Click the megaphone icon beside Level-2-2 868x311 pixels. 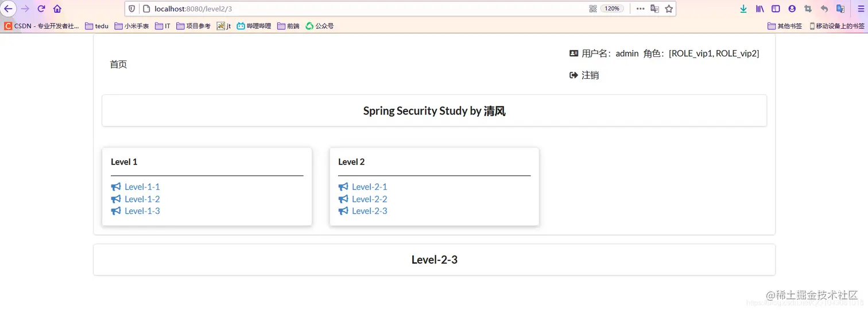[343, 199]
